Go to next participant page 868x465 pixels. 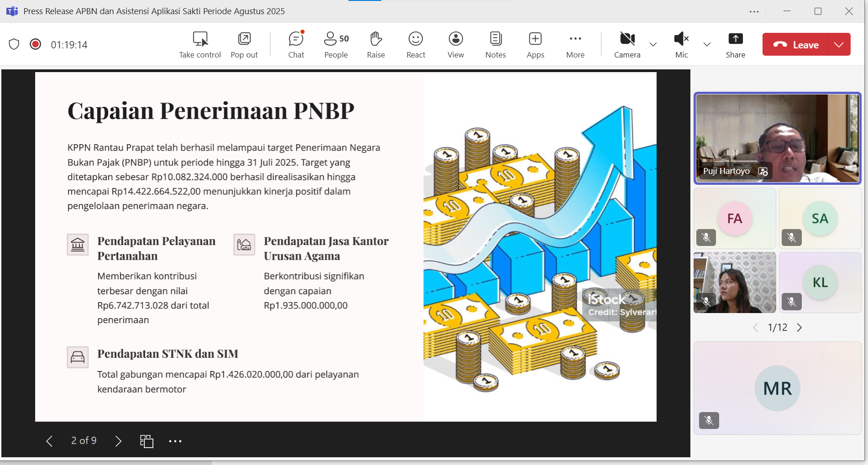pyautogui.click(x=800, y=328)
